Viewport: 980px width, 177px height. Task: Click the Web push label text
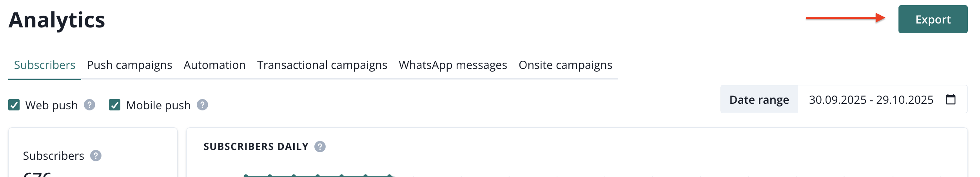pos(51,105)
